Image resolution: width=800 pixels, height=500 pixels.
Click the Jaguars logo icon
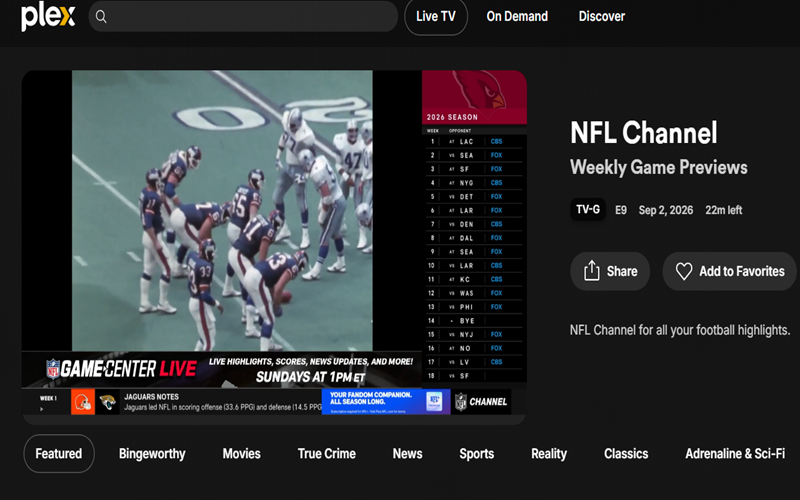click(107, 402)
